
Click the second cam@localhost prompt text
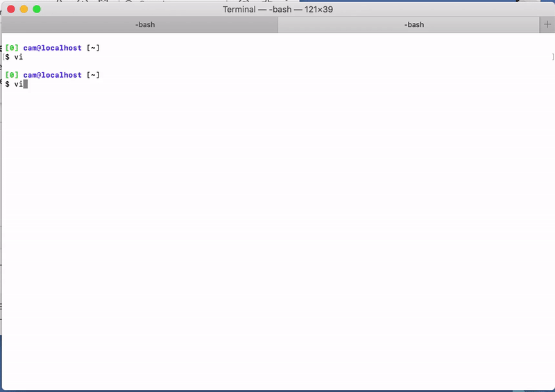coord(53,75)
